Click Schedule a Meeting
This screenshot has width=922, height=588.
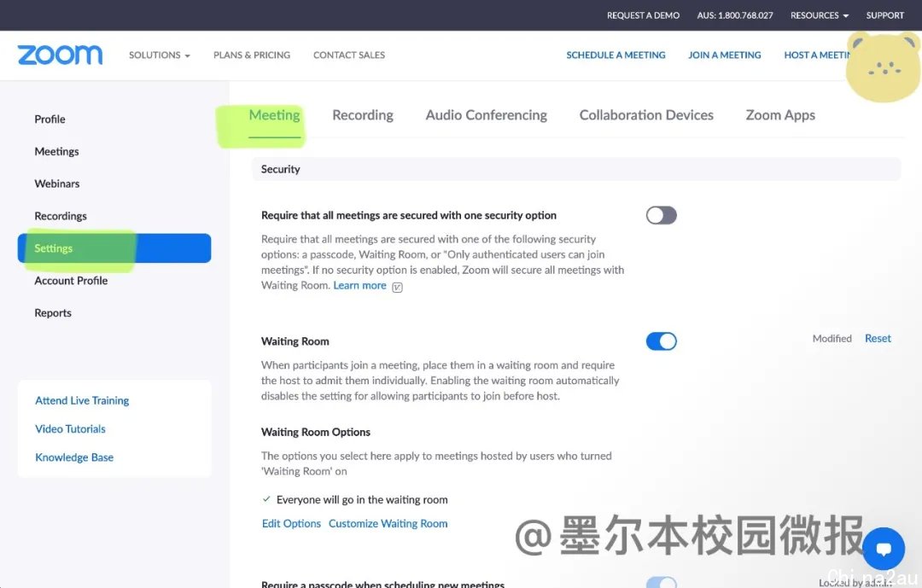tap(616, 55)
